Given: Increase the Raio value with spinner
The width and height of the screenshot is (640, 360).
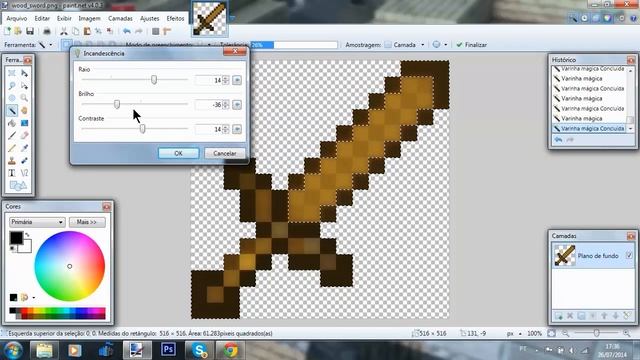Looking at the screenshot, I should tap(226, 78).
